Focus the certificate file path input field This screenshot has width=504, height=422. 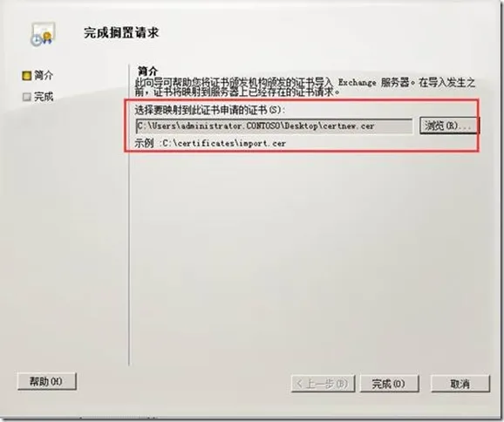click(x=274, y=126)
